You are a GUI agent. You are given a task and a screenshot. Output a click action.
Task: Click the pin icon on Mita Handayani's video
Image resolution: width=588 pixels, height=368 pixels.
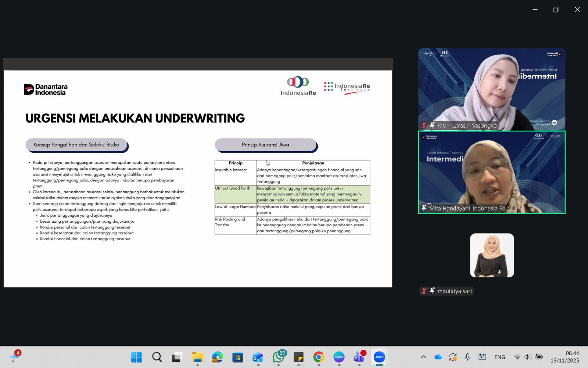pyautogui.click(x=424, y=208)
